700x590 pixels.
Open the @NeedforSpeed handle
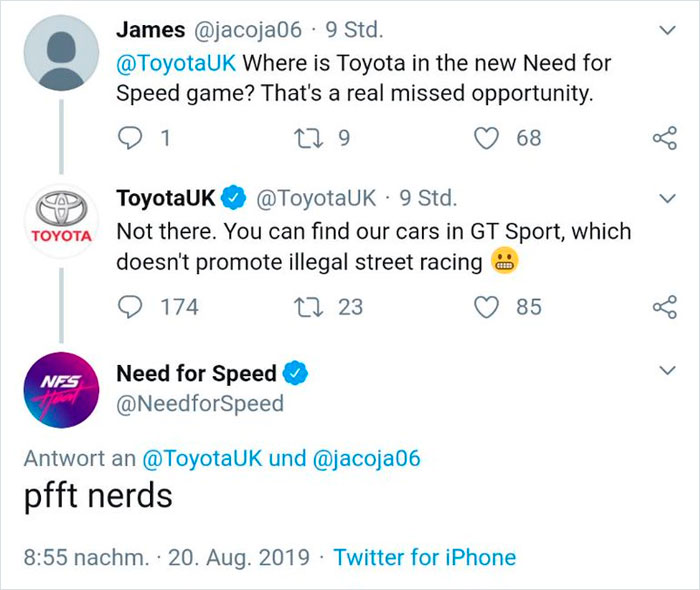click(x=200, y=404)
